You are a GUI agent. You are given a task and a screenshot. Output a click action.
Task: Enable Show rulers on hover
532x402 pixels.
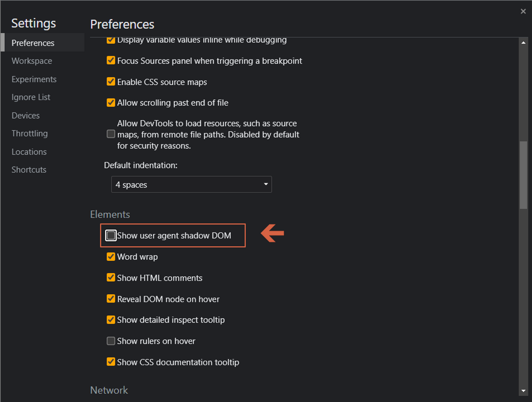111,341
